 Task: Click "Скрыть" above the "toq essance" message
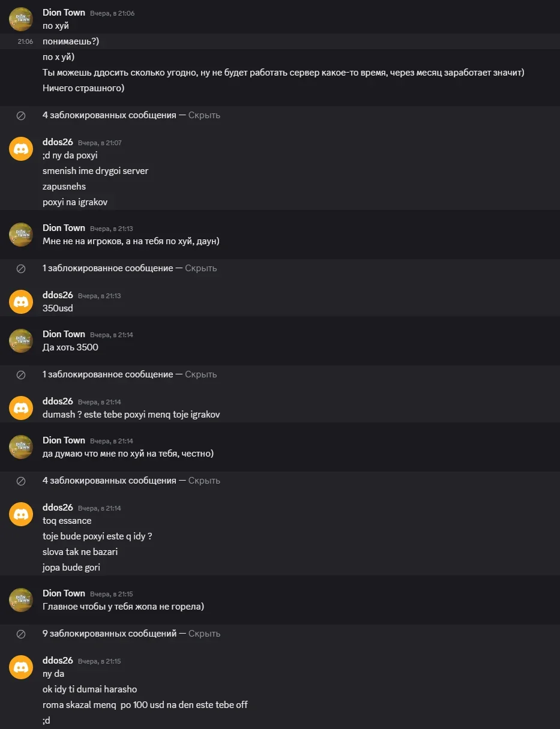(x=204, y=481)
